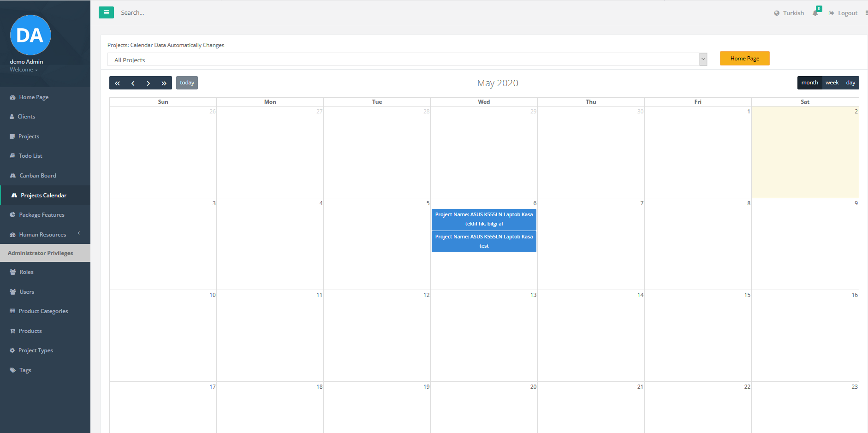Open the 'test' calendar event

484,242
